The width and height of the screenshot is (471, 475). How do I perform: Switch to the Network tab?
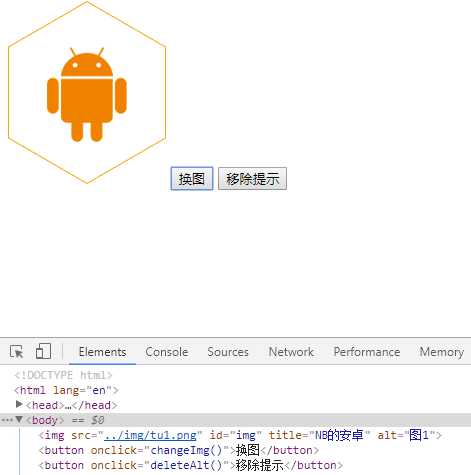click(291, 352)
